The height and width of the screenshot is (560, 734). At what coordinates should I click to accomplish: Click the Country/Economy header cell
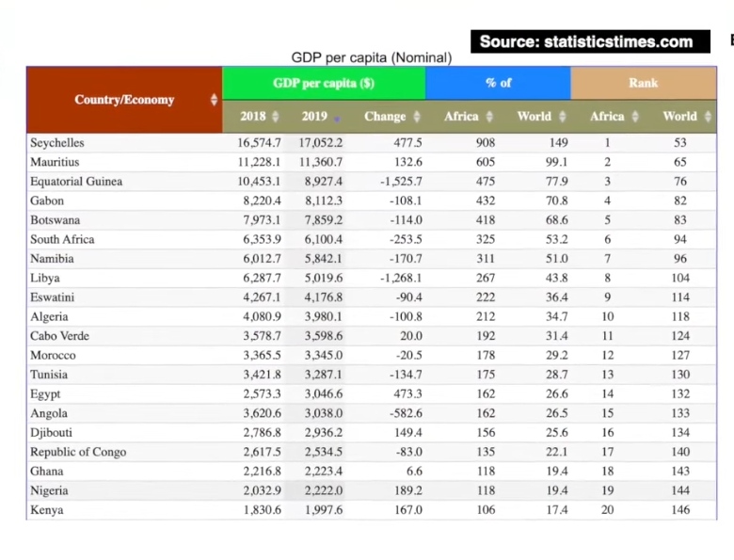[x=124, y=100]
